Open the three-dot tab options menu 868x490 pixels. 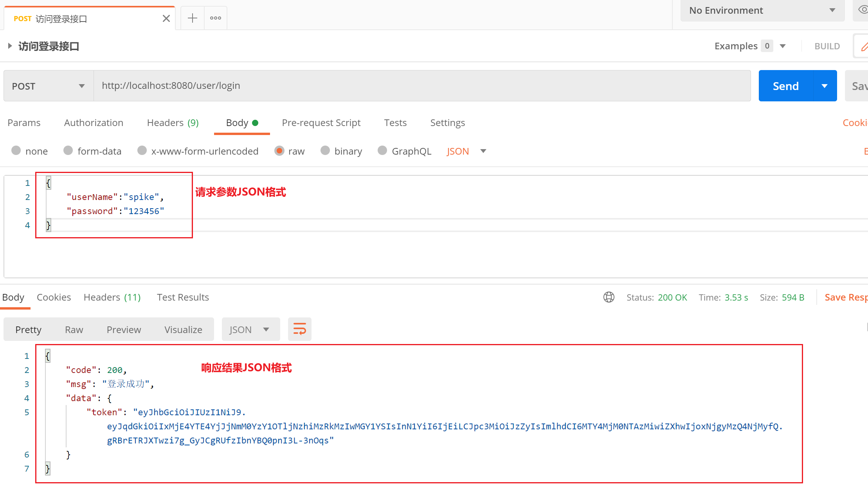216,18
